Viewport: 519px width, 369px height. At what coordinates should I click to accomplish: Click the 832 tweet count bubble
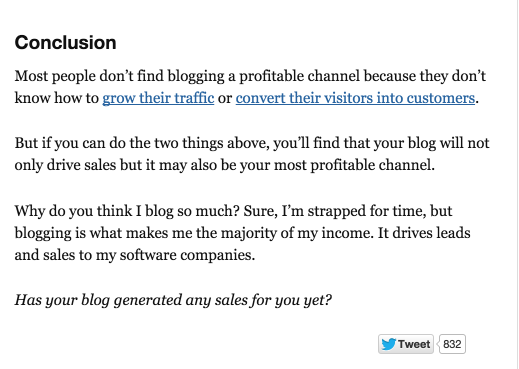tap(452, 344)
